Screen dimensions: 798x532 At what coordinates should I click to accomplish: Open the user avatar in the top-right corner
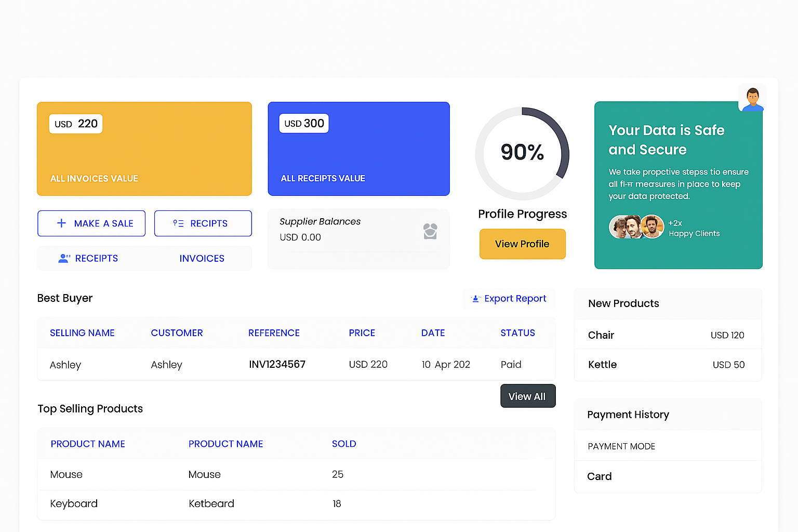[752, 97]
